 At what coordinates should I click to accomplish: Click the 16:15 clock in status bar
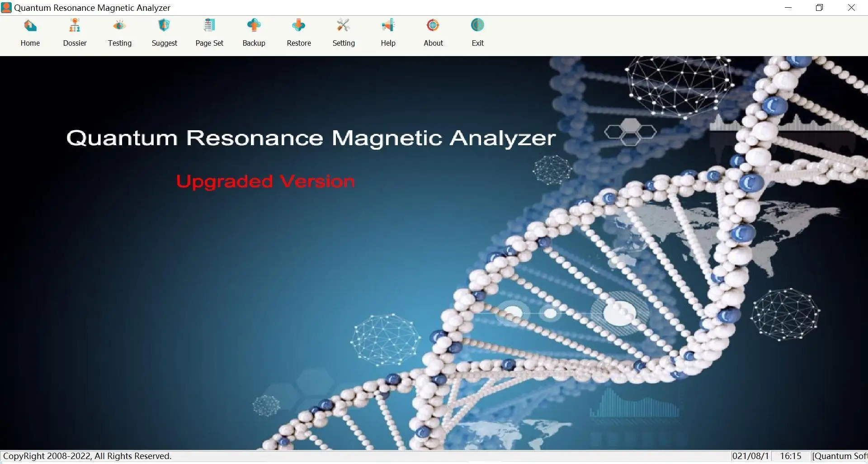coord(790,456)
